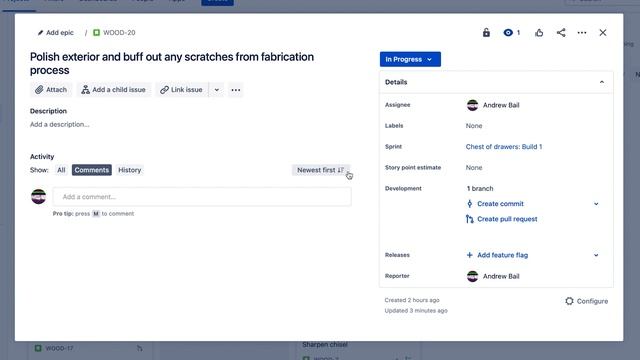Open the In Progress status dropdown
640x360 pixels.
tap(410, 59)
